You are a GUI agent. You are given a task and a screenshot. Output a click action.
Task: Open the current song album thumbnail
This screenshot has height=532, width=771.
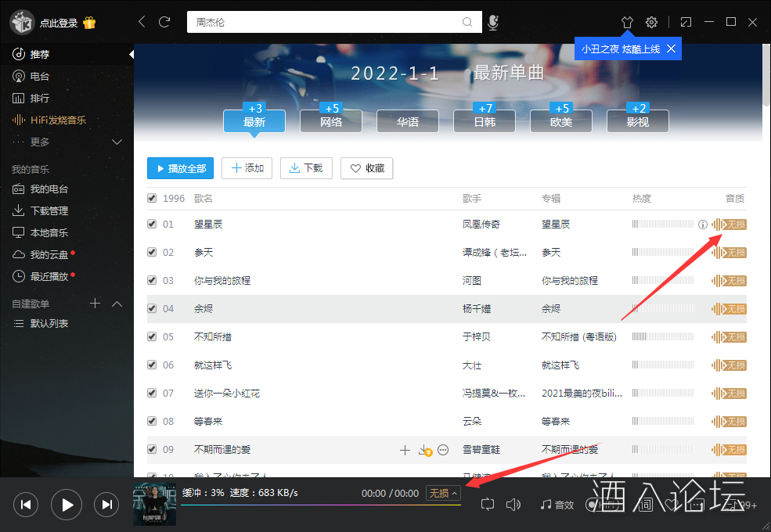154,505
